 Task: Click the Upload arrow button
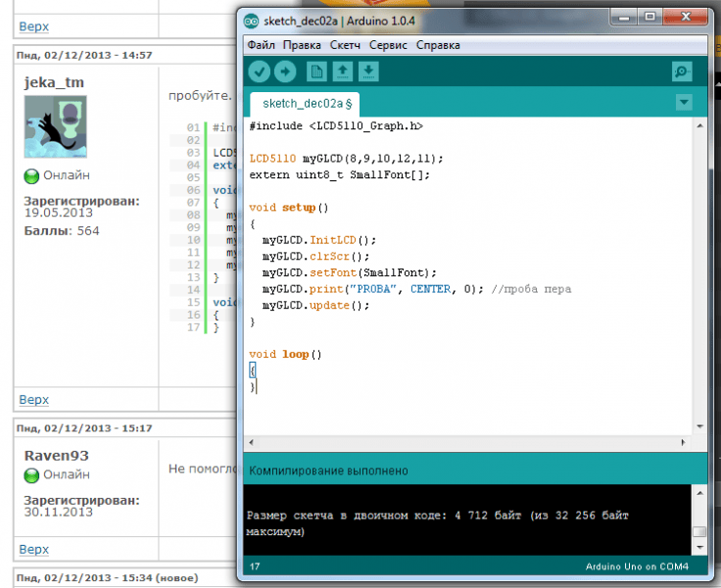click(x=285, y=72)
